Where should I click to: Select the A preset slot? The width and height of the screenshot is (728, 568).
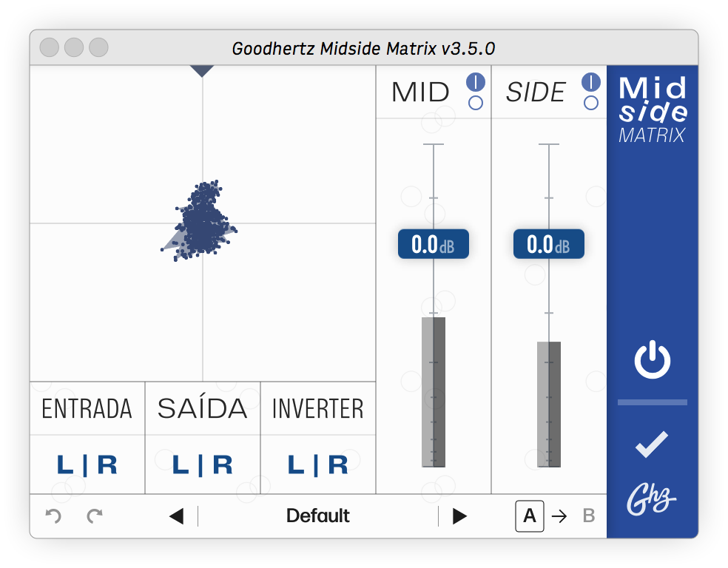(530, 516)
